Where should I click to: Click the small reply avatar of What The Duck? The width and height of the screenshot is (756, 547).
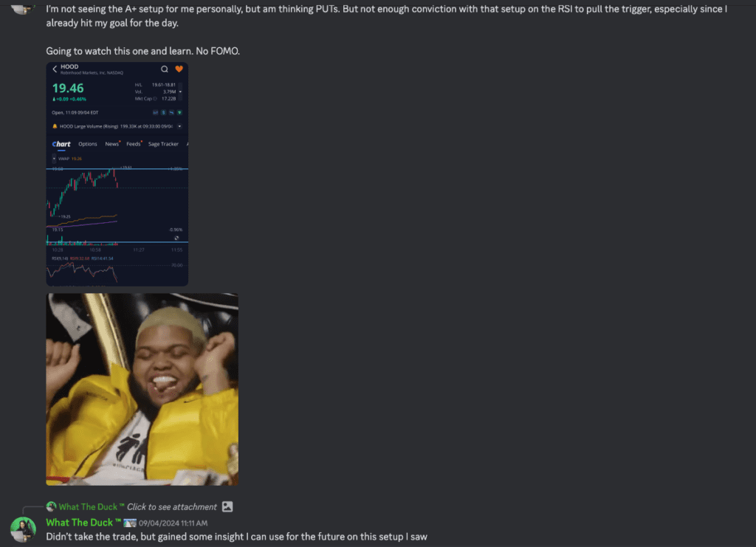51,506
